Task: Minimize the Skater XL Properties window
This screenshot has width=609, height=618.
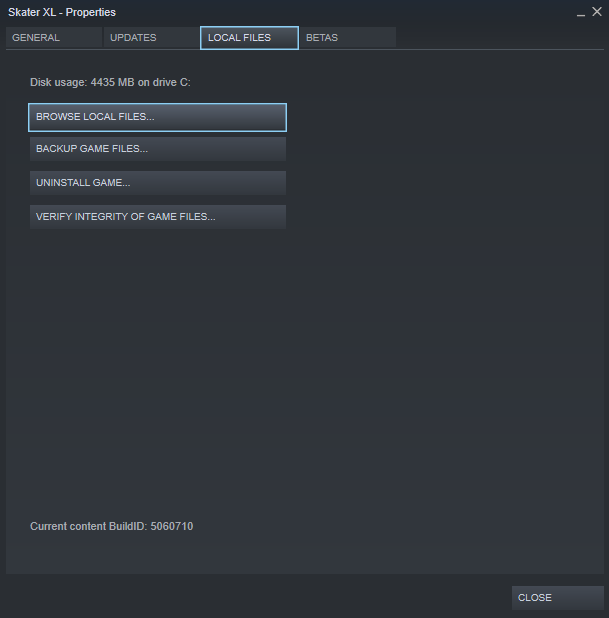Action: [581, 13]
